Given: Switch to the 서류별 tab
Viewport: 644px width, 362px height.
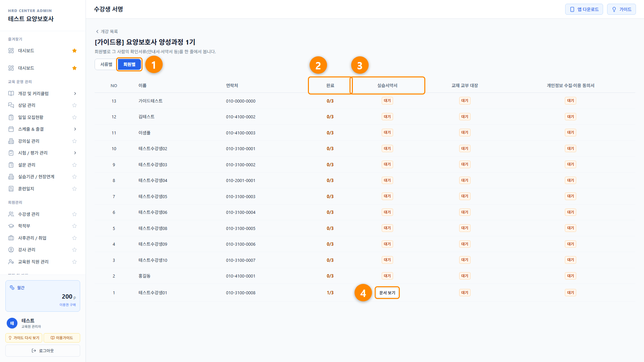Looking at the screenshot, I should 106,64.
